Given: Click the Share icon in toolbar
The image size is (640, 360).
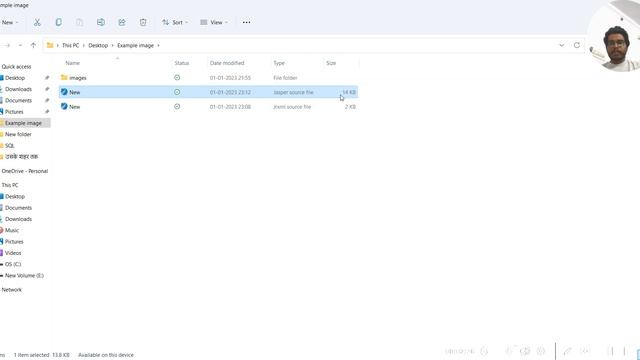Looking at the screenshot, I should coord(122,22).
